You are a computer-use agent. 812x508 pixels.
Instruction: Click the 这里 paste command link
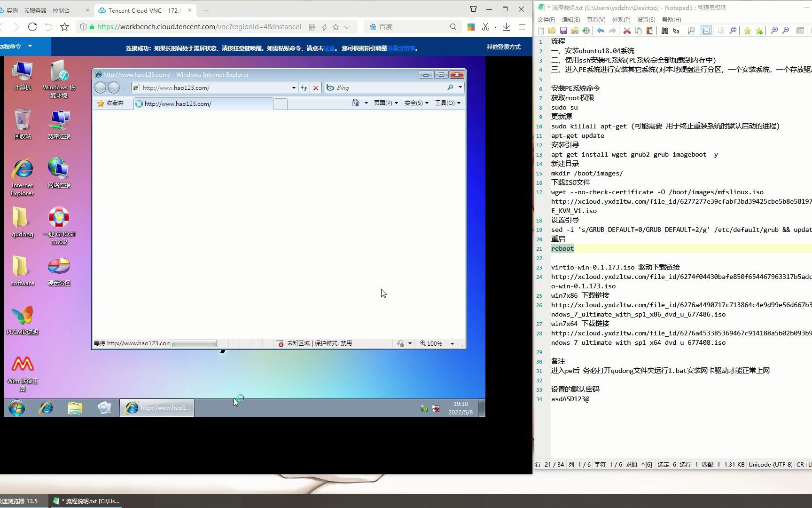[329, 48]
